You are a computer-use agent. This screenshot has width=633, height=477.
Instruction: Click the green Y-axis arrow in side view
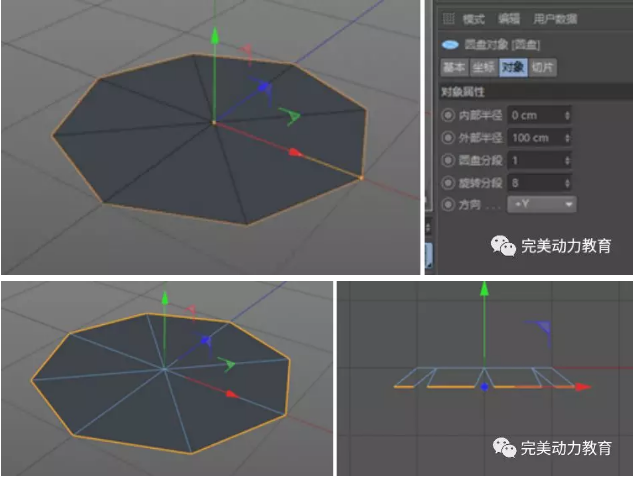tap(484, 289)
